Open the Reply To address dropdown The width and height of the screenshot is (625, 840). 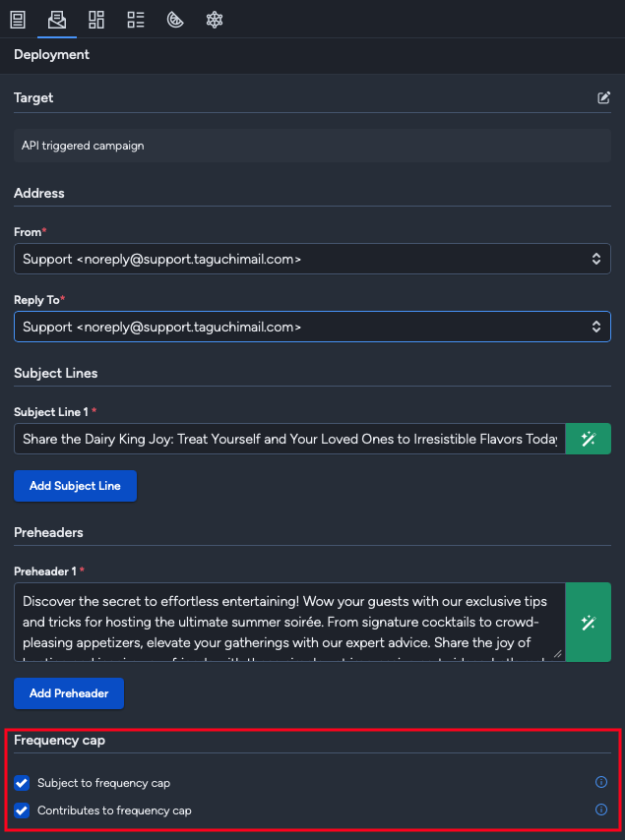point(312,327)
